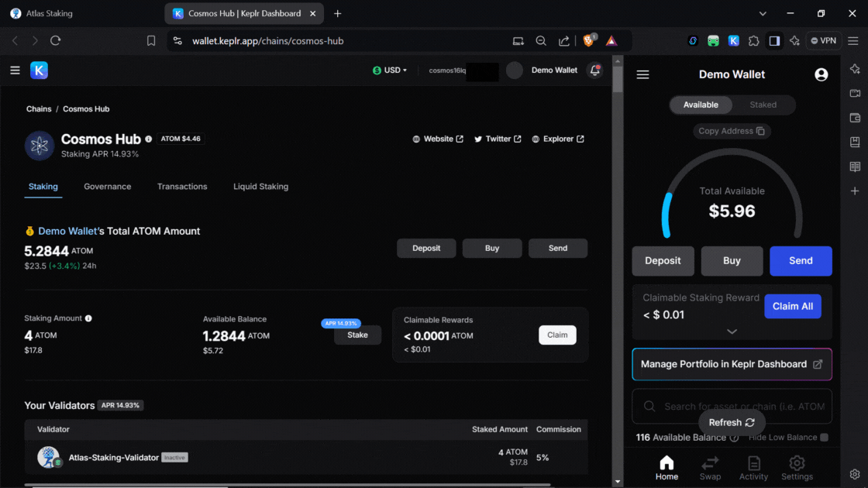Switch toggle to Staked balance
The image size is (868, 488).
[x=763, y=105]
